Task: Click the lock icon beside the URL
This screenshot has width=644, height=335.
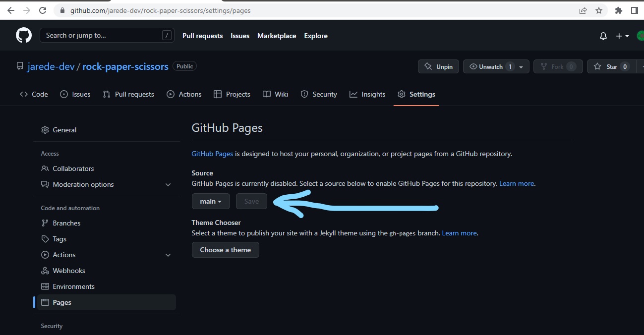Action: [x=62, y=10]
